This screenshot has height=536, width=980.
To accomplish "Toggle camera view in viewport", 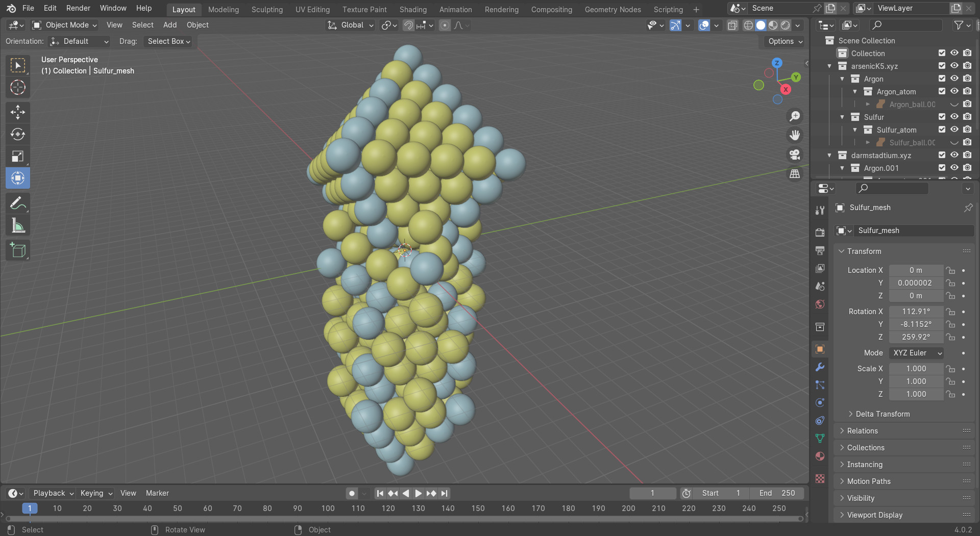I will point(795,155).
